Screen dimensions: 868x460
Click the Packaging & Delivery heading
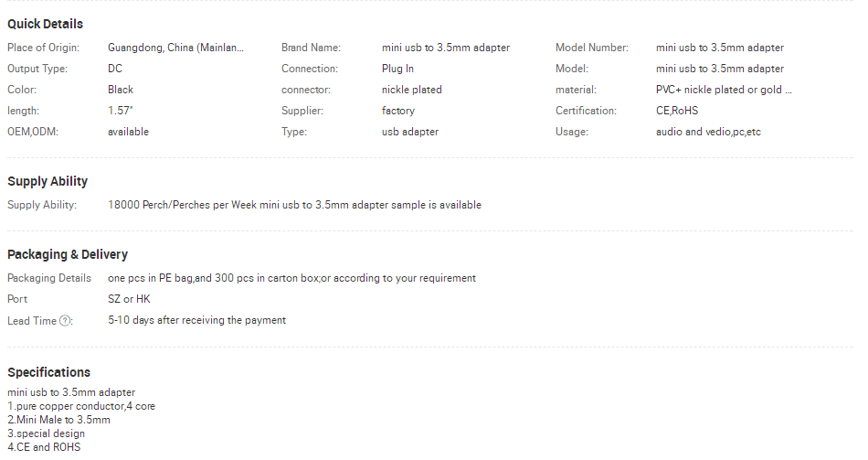68,255
